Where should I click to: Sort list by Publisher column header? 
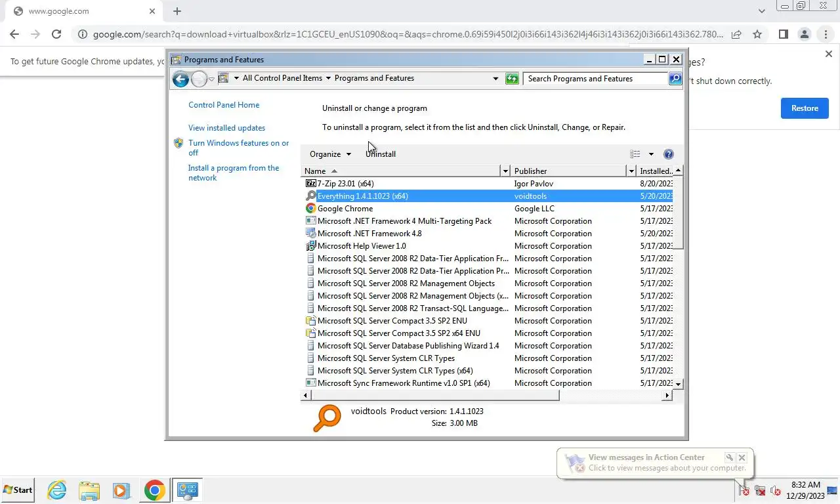(x=568, y=171)
